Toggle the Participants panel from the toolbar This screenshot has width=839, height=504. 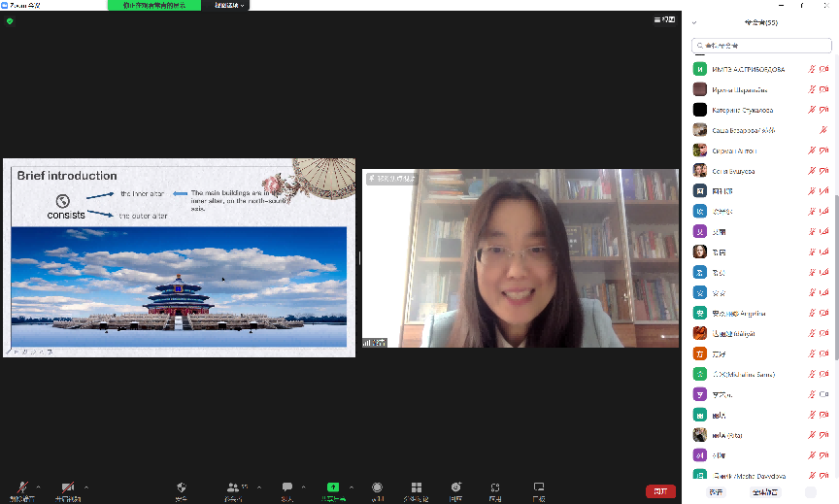pyautogui.click(x=233, y=487)
